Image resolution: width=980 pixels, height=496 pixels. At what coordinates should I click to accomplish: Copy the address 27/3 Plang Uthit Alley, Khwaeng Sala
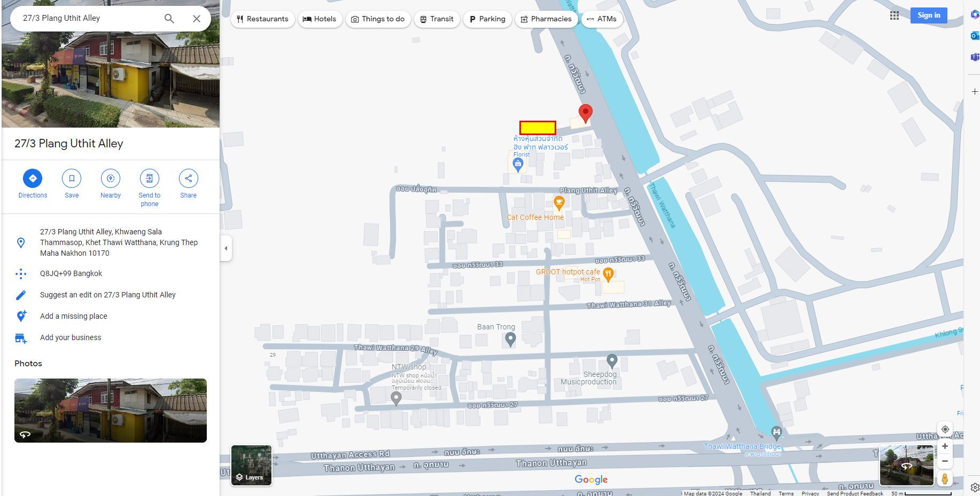click(x=119, y=242)
